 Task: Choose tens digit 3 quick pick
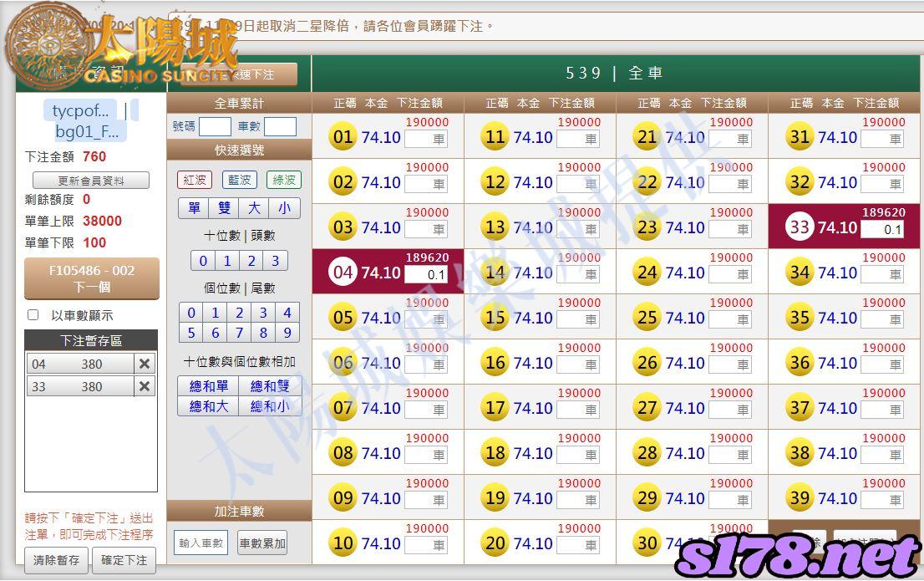pos(275,261)
